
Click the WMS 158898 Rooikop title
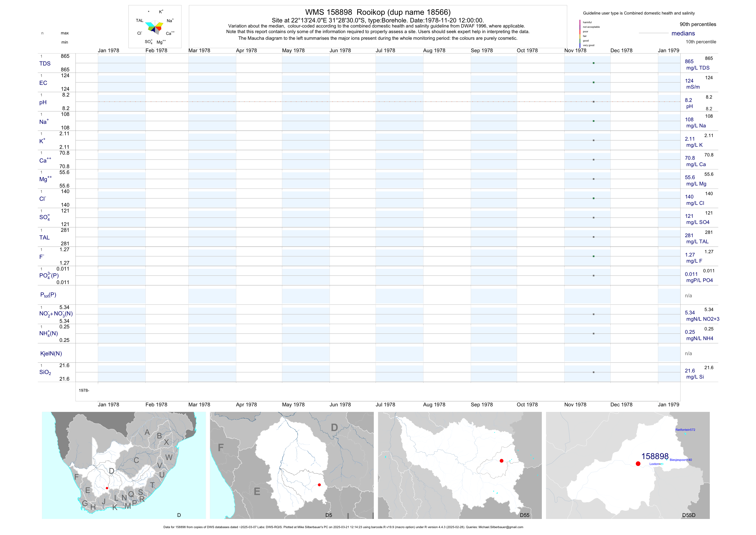[x=378, y=12]
